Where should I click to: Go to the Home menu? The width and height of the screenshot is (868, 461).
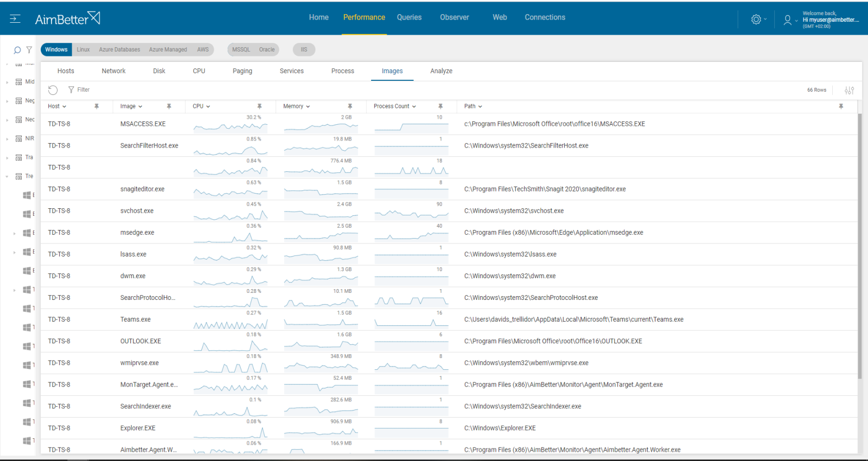[318, 17]
